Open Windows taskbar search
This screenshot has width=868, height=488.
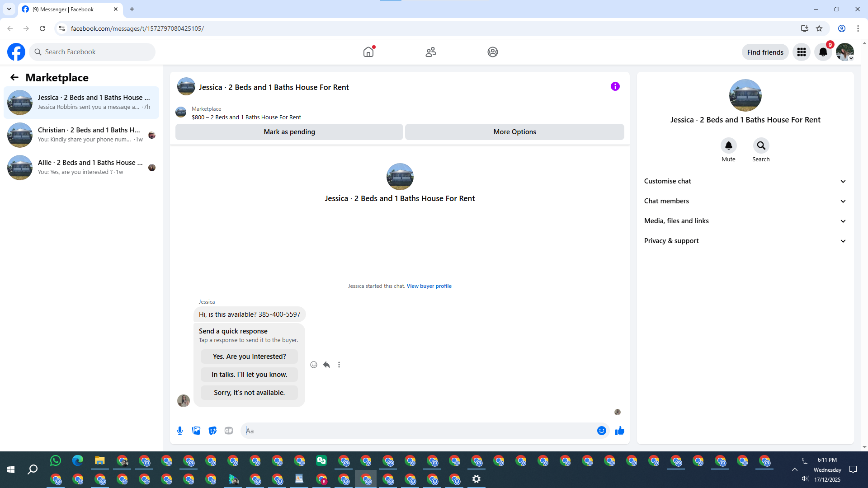pos(33,469)
